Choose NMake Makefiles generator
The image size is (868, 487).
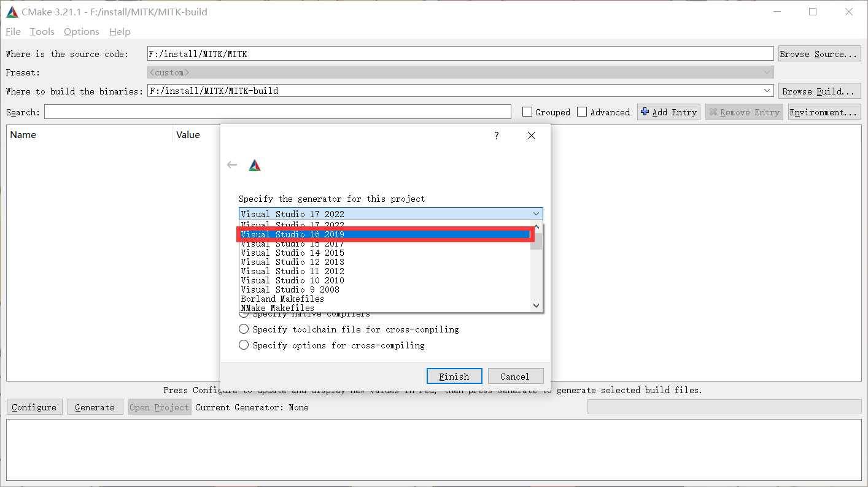(x=385, y=308)
